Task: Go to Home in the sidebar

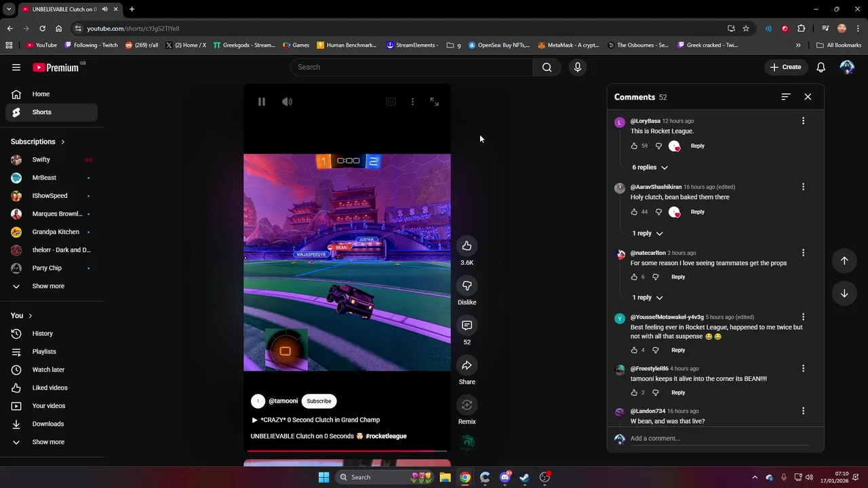Action: [x=52, y=94]
